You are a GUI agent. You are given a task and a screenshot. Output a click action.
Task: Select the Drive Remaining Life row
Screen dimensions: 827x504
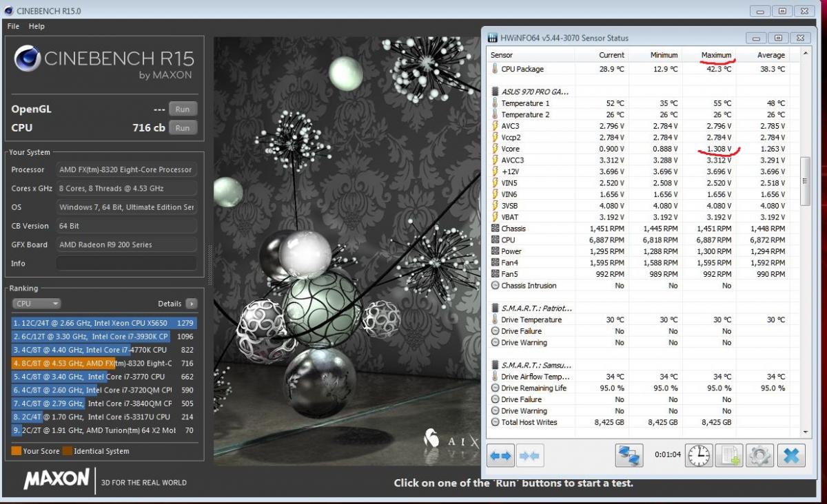coord(639,388)
